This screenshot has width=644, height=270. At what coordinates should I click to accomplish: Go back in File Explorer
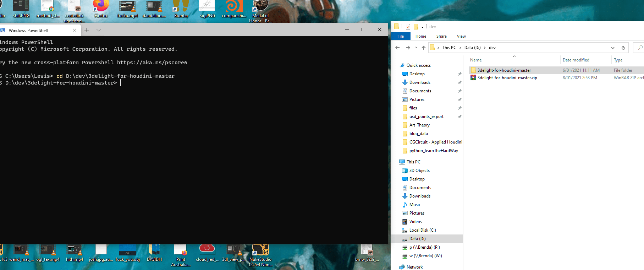(x=397, y=48)
